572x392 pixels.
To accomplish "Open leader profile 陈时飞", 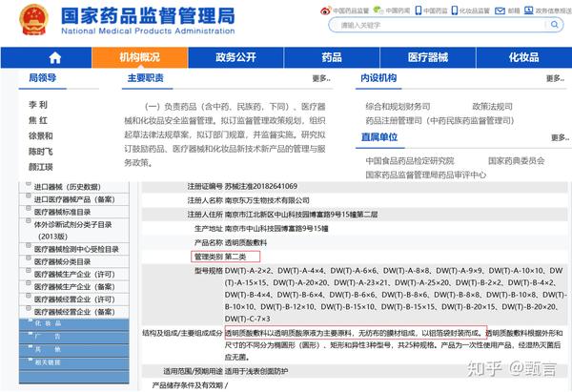I will tap(41, 152).
